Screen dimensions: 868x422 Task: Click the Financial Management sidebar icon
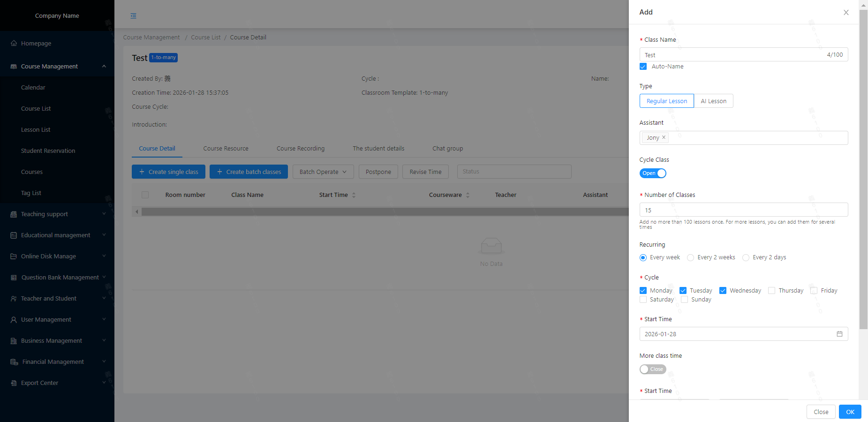(x=14, y=362)
